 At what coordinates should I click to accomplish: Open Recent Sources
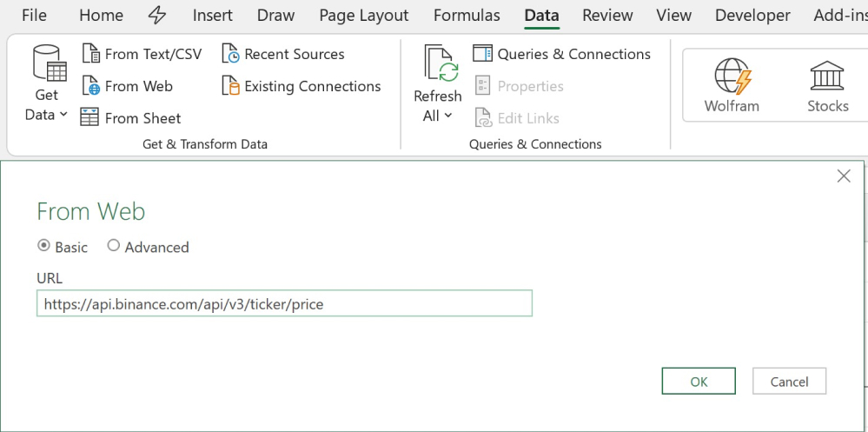click(283, 54)
